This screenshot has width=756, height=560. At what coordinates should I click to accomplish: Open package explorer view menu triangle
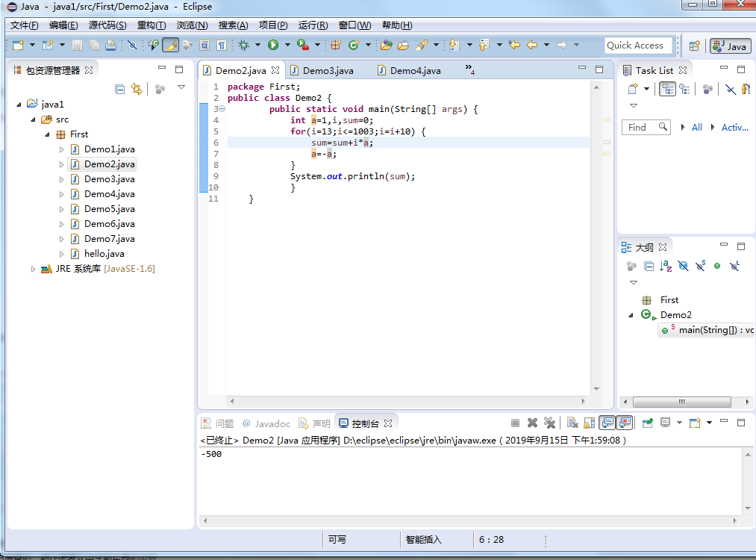181,87
